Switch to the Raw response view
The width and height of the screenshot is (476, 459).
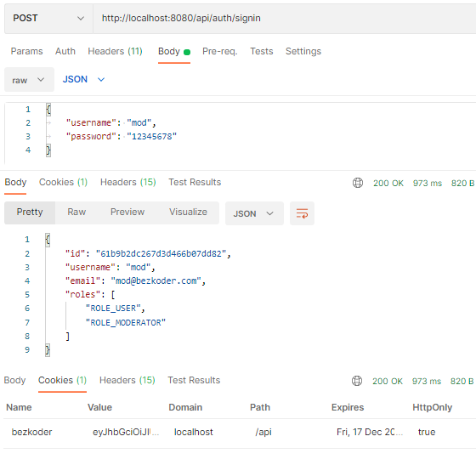(76, 212)
